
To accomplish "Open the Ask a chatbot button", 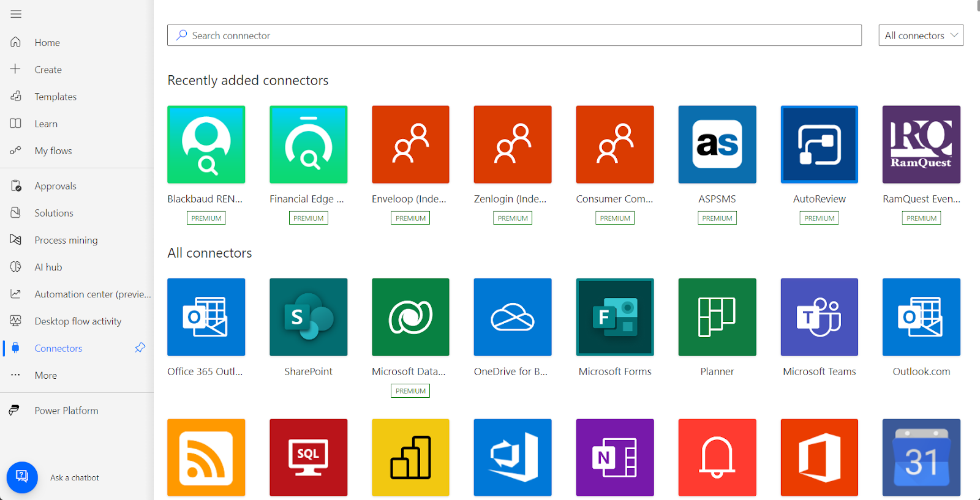I will pos(22,477).
